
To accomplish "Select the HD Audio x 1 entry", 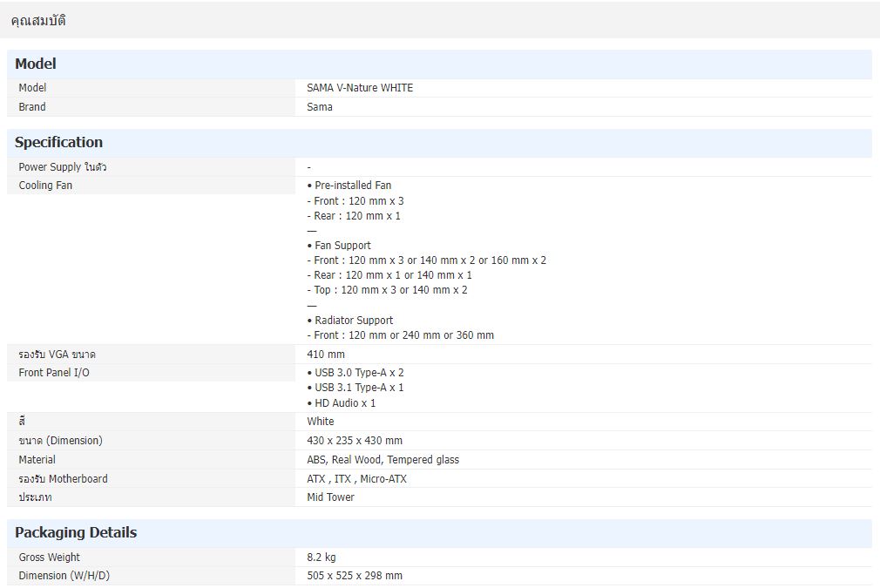I will coord(344,403).
